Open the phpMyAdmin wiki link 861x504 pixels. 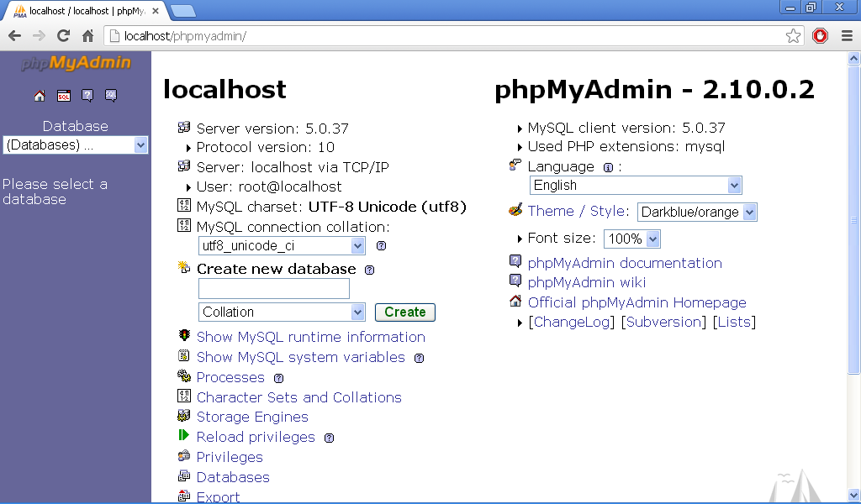[587, 282]
